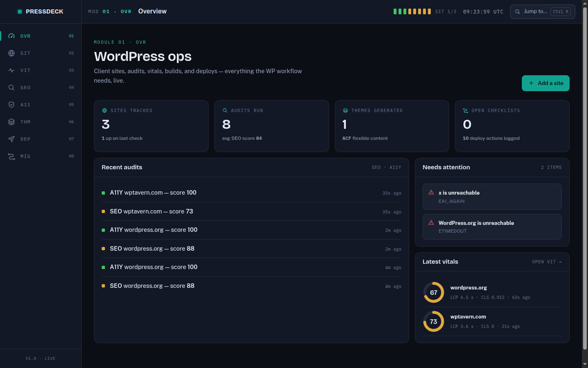Go to the A11 module in sidebar
Image resolution: width=588 pixels, height=368 pixels.
click(41, 104)
